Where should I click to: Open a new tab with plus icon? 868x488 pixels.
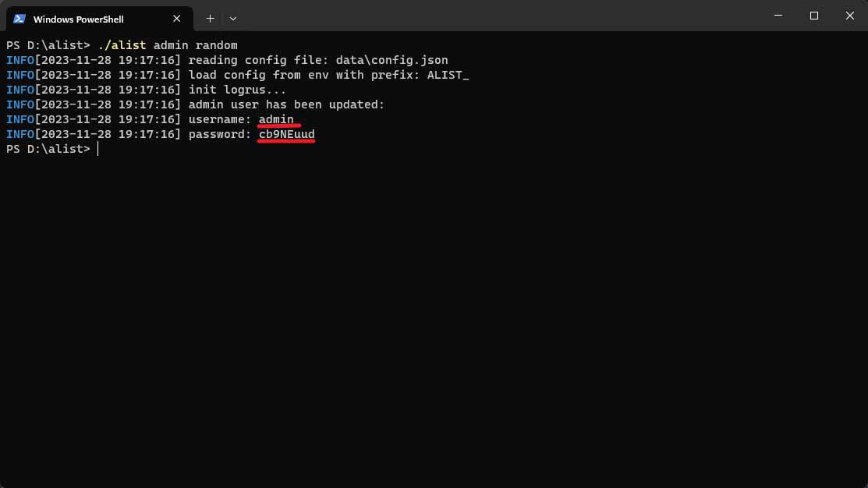pyautogui.click(x=210, y=19)
